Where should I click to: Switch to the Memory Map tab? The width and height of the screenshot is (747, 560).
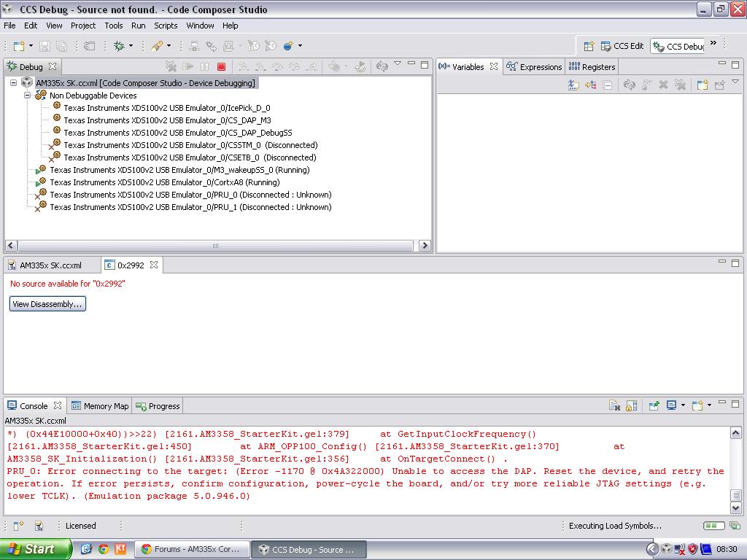click(x=100, y=406)
